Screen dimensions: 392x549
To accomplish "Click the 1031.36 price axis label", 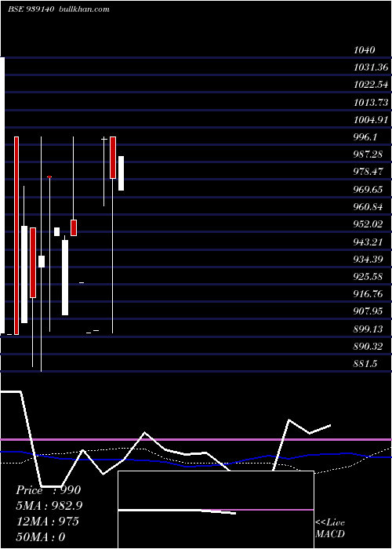I will [x=371, y=67].
